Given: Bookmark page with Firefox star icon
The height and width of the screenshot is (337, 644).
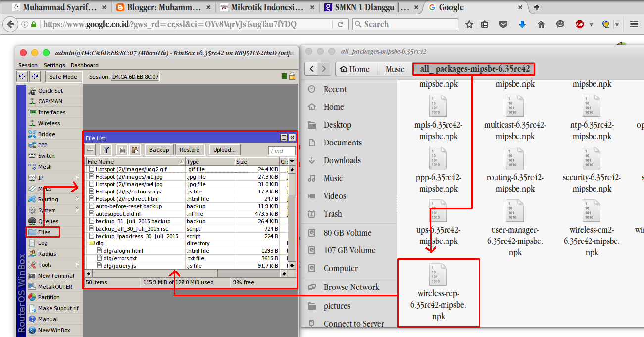Looking at the screenshot, I should click(469, 24).
